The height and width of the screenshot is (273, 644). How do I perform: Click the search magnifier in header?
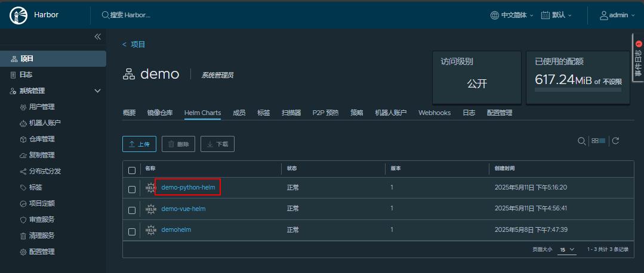(105, 15)
